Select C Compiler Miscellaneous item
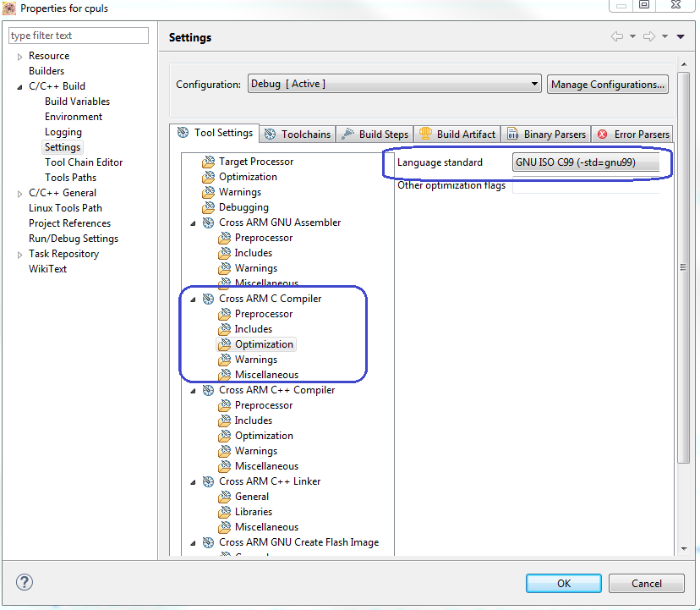The height and width of the screenshot is (610, 700). 266,375
